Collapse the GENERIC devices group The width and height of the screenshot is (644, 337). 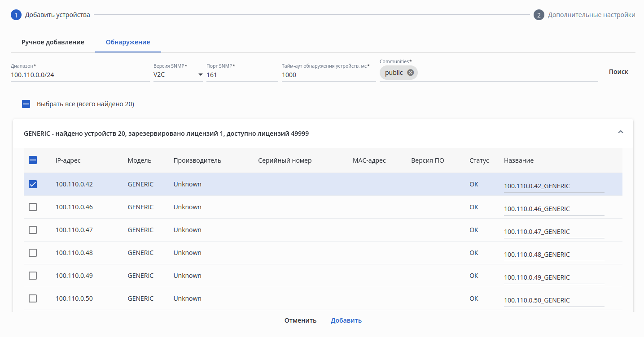click(x=621, y=132)
